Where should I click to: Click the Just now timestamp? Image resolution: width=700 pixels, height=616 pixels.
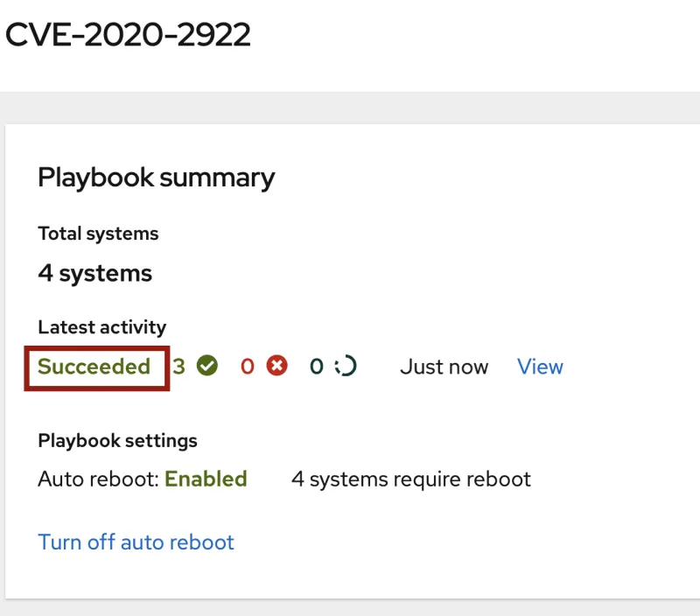tap(444, 367)
